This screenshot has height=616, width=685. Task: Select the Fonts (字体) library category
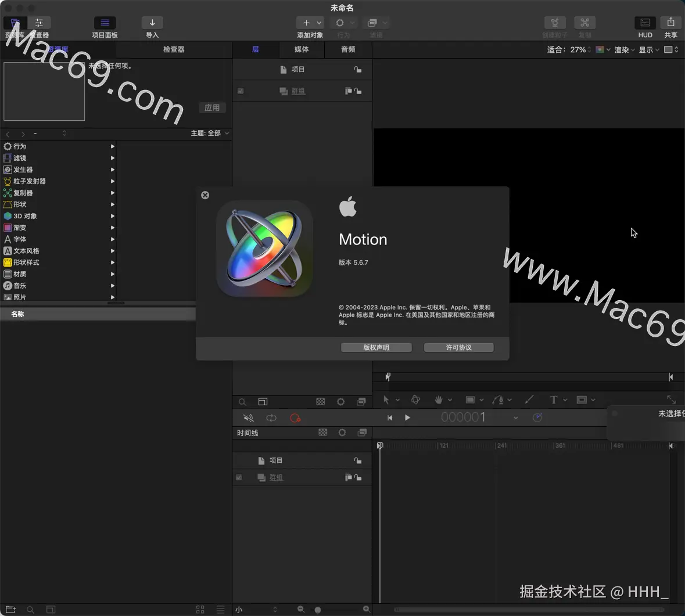point(59,239)
